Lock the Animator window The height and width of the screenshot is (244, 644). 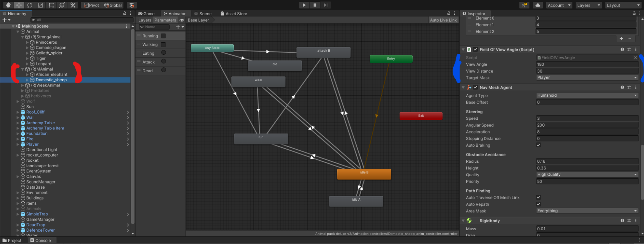click(x=449, y=13)
